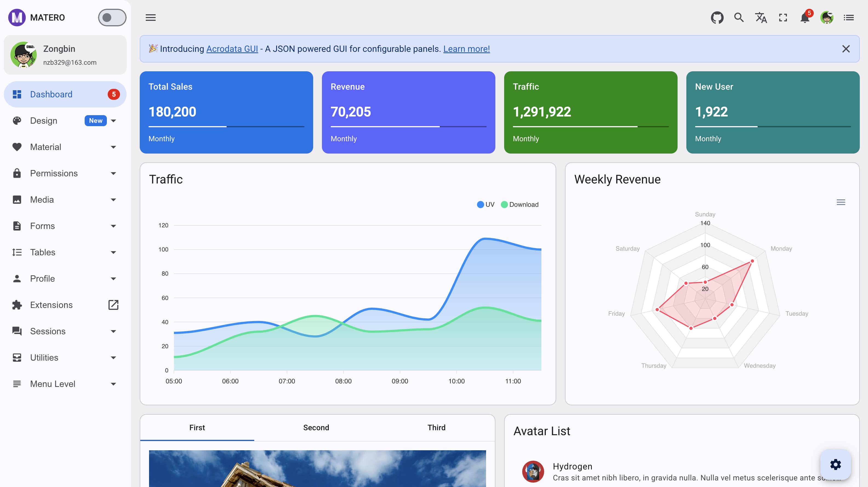
Task: Open the language translation icon
Action: point(761,17)
